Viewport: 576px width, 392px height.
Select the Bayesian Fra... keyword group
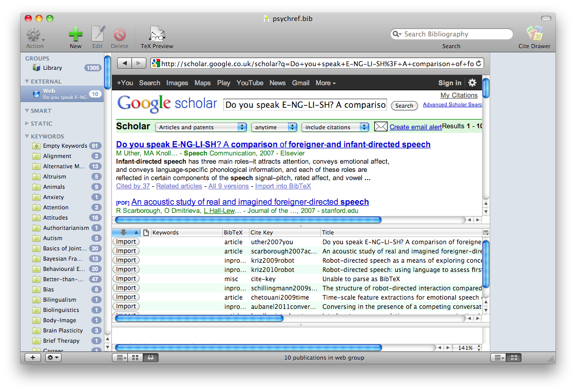coord(63,259)
